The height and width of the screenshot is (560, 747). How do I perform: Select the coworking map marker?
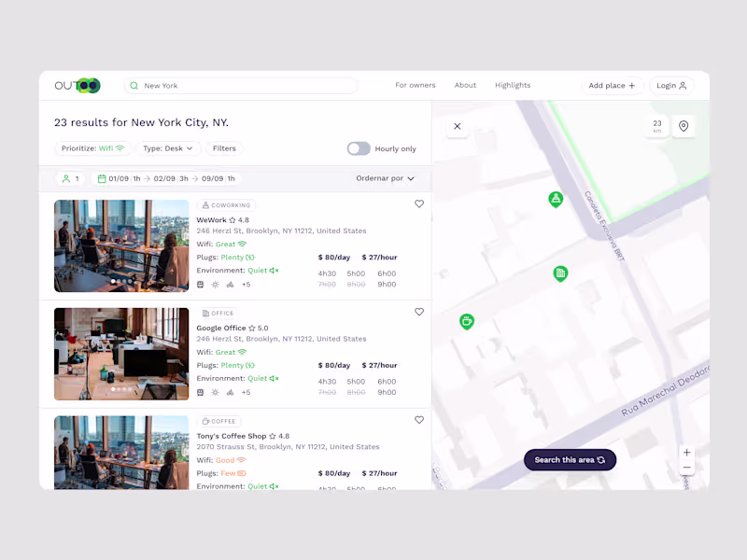tap(556, 199)
